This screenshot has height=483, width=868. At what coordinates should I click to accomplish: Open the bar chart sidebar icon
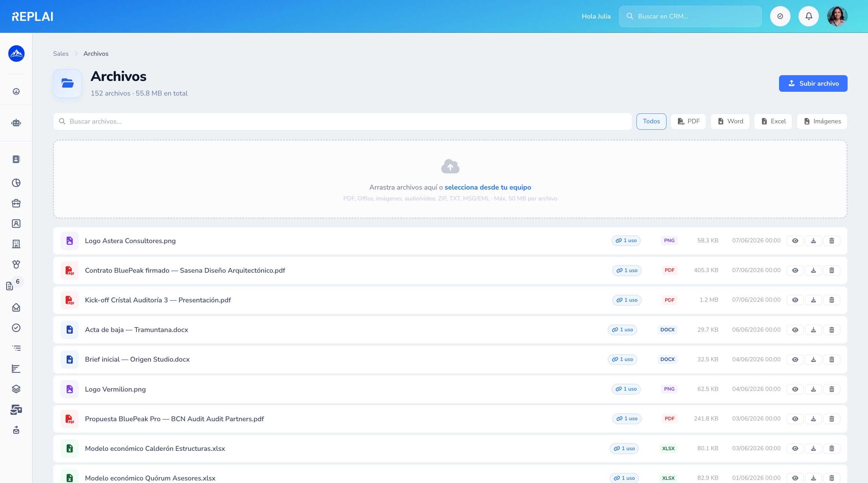coord(16,369)
